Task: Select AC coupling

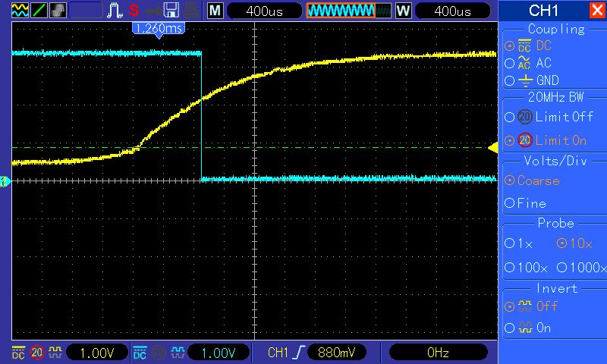Action: [x=528, y=63]
